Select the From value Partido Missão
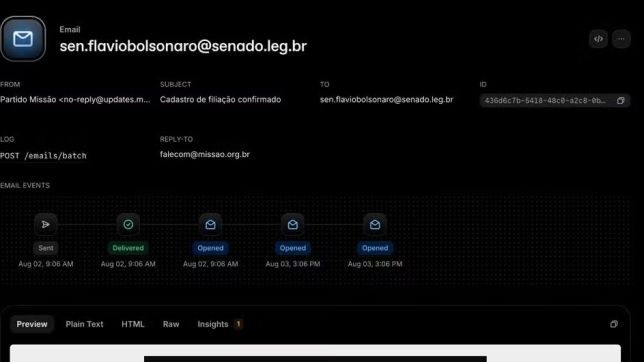 (75, 99)
